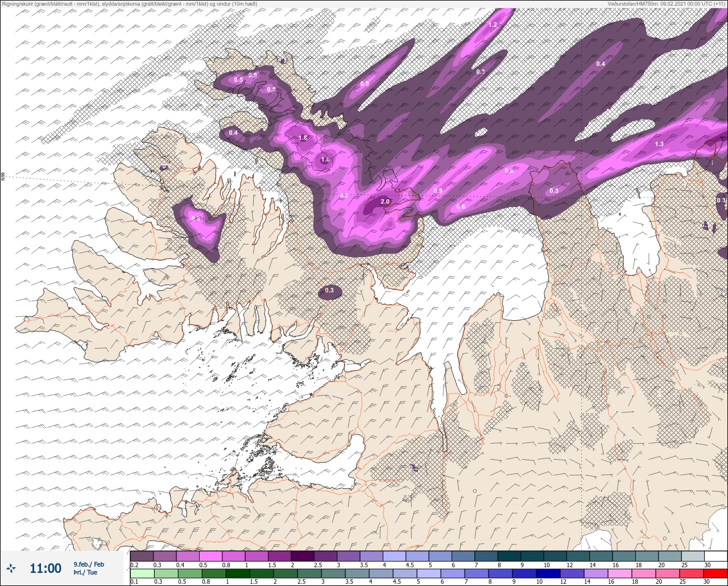
Task: Click the compass-star icon beside 11:00
Action: pyautogui.click(x=11, y=568)
